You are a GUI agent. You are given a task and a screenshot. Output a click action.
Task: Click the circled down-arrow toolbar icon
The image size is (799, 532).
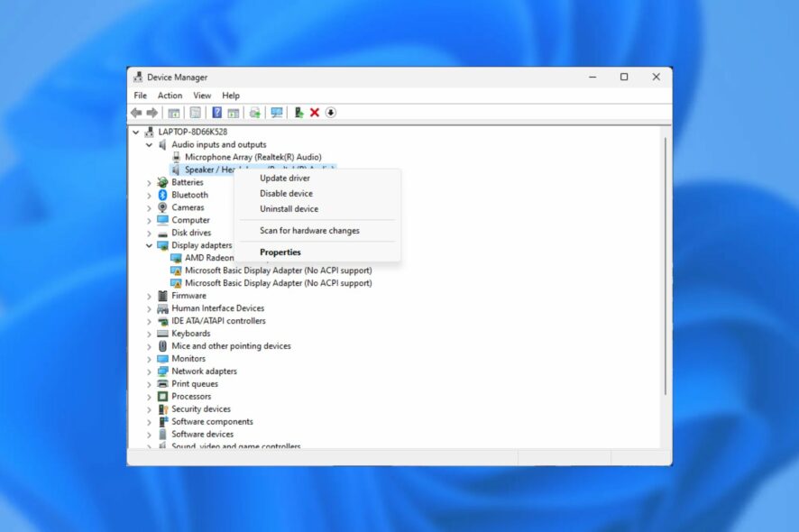[x=331, y=113]
